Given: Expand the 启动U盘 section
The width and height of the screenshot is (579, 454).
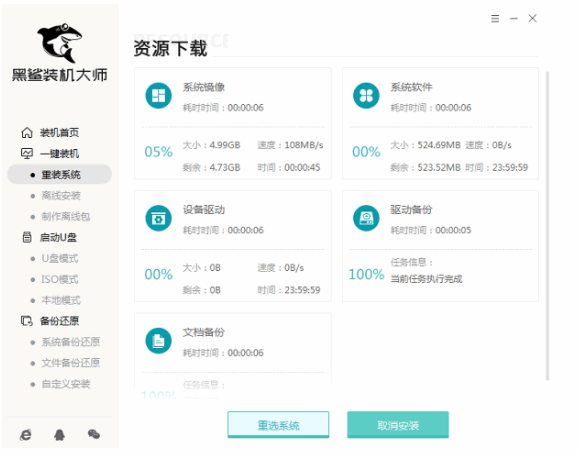Looking at the screenshot, I should pos(49,237).
